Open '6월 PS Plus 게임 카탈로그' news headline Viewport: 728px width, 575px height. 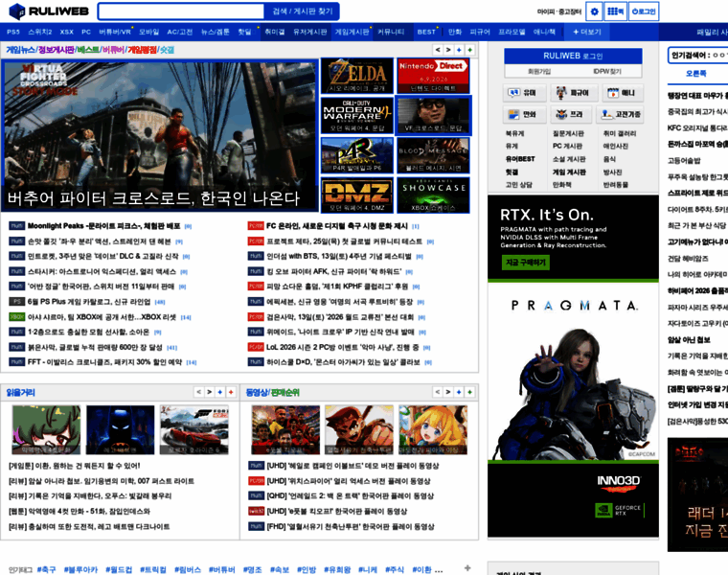tap(89, 302)
